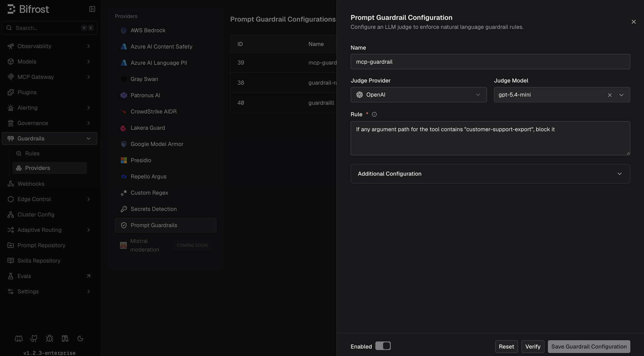Collapse the Guardrails menu
Viewport: 644px width, 356px height.
click(x=49, y=139)
